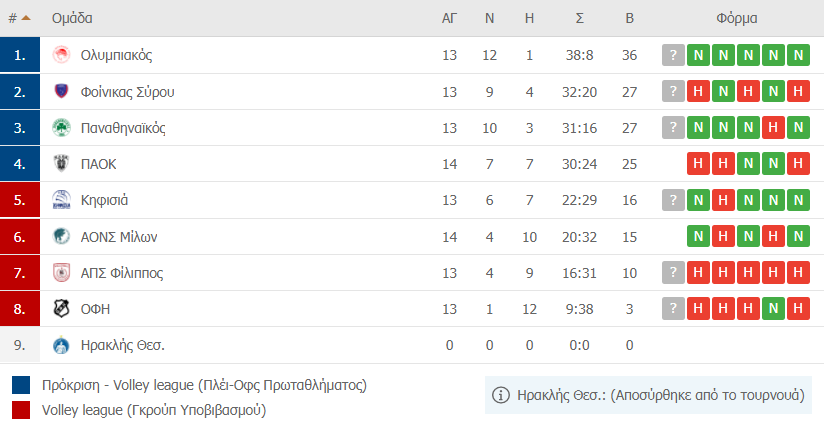Sort table by the Β points column
Screen dimensions: 824x439
629,18
